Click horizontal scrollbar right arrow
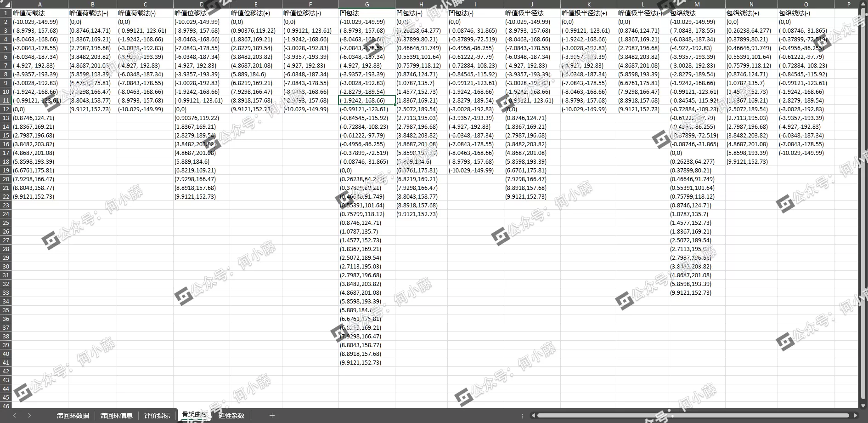This screenshot has height=423, width=868. pos(854,416)
